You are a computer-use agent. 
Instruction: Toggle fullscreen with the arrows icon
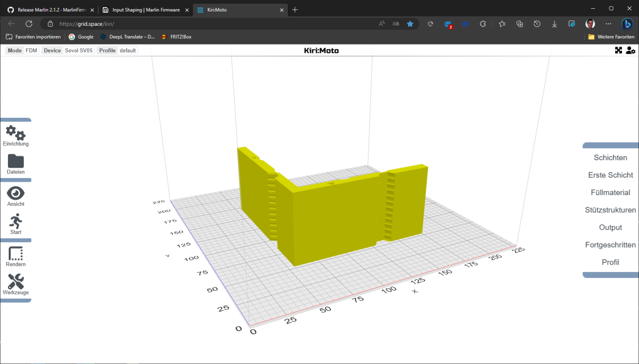tap(619, 50)
